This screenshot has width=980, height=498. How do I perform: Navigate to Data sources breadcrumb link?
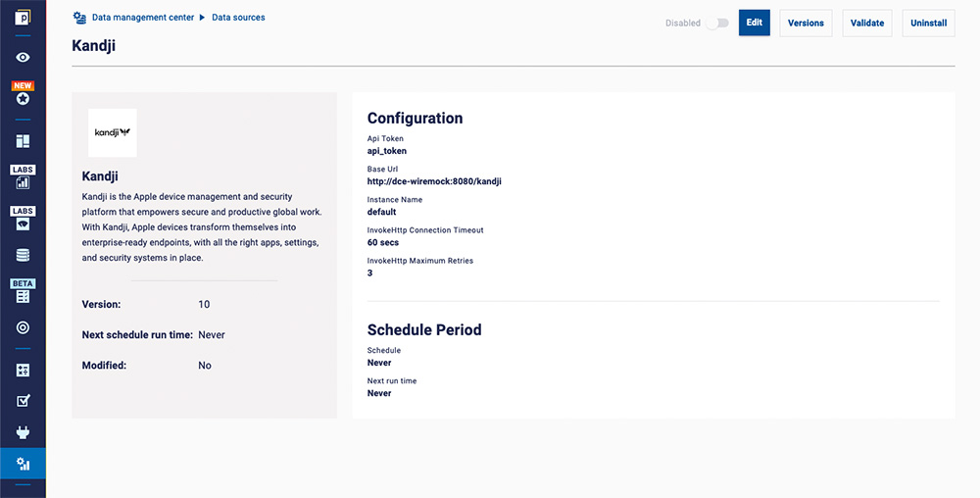[x=238, y=18]
